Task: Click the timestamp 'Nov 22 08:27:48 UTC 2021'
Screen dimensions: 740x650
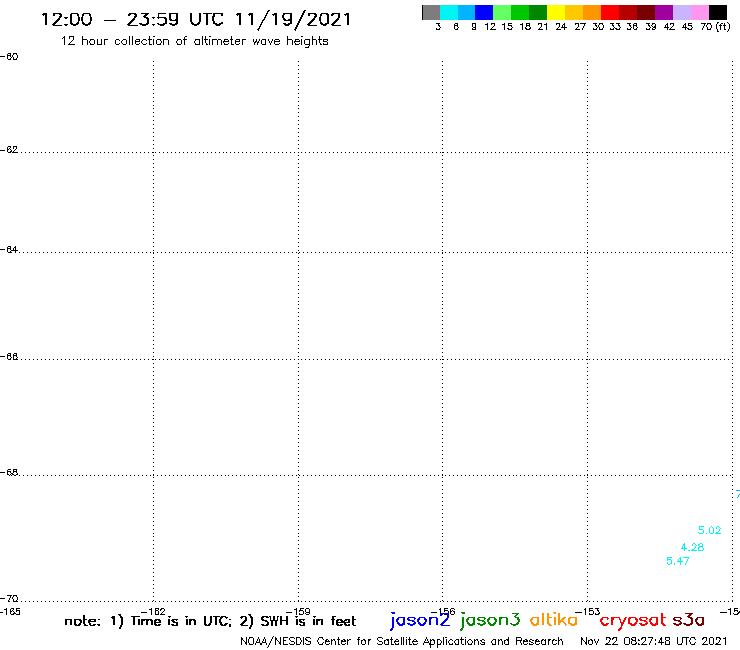Action: pyautogui.click(x=654, y=641)
